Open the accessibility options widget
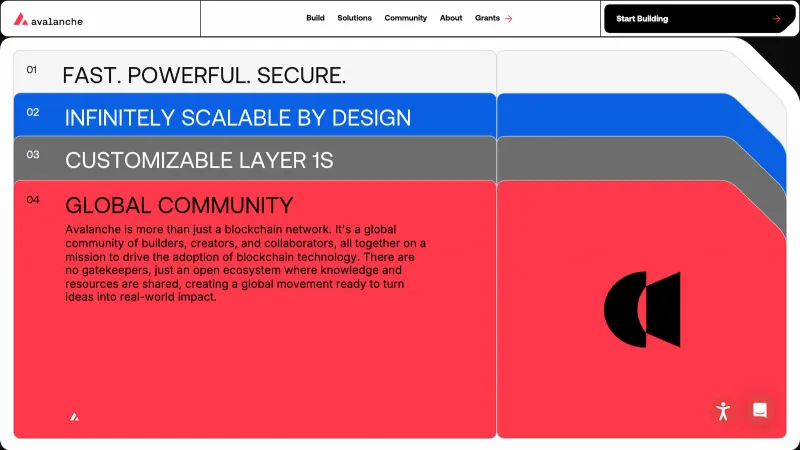 pyautogui.click(x=724, y=411)
